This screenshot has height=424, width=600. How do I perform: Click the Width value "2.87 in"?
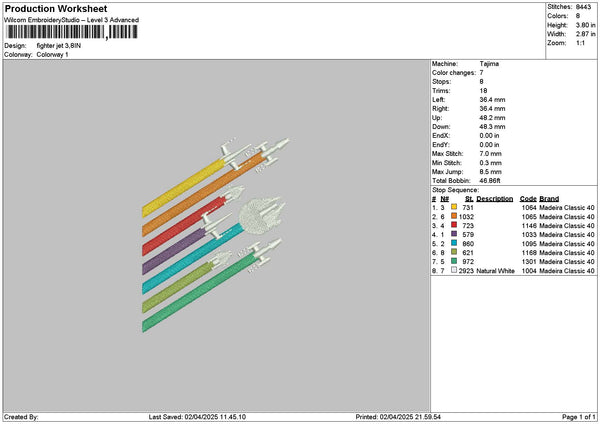point(585,34)
